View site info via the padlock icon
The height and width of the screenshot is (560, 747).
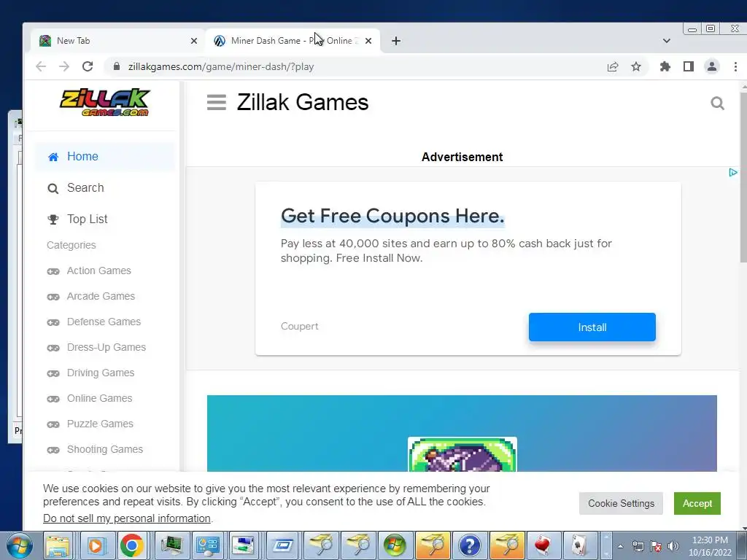tap(116, 66)
